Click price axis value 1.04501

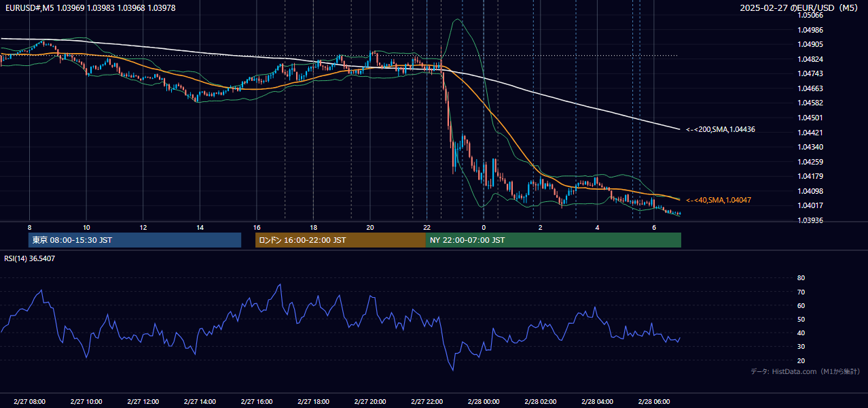[810, 118]
